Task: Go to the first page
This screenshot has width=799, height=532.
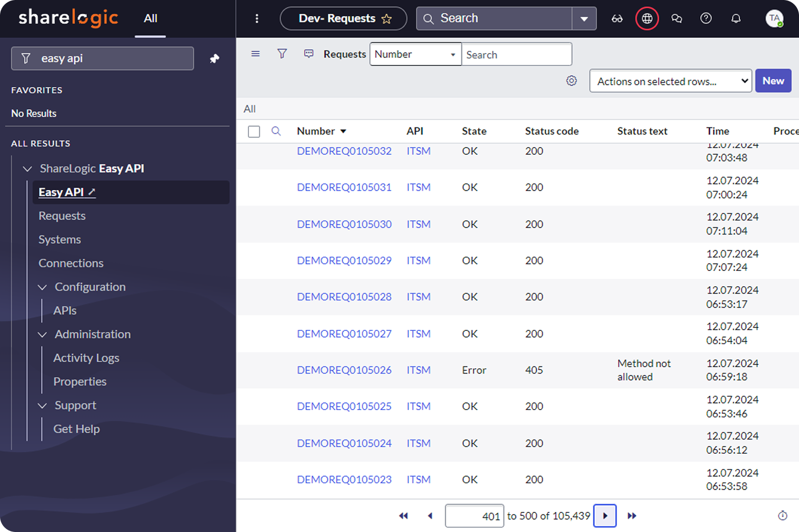Action: click(x=403, y=516)
